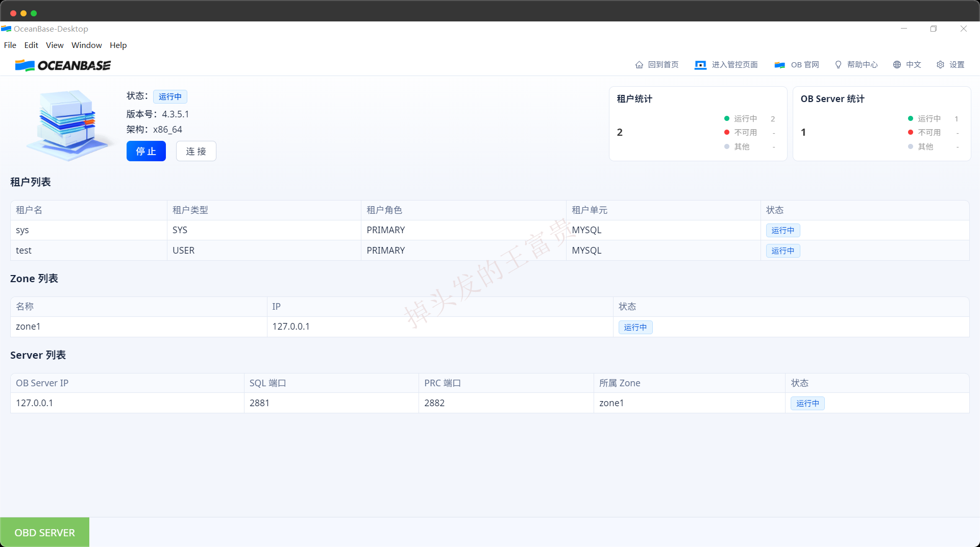Image resolution: width=980 pixels, height=547 pixels.
Task: Click 运行中 status tag in Server 列表
Action: pyautogui.click(x=808, y=404)
